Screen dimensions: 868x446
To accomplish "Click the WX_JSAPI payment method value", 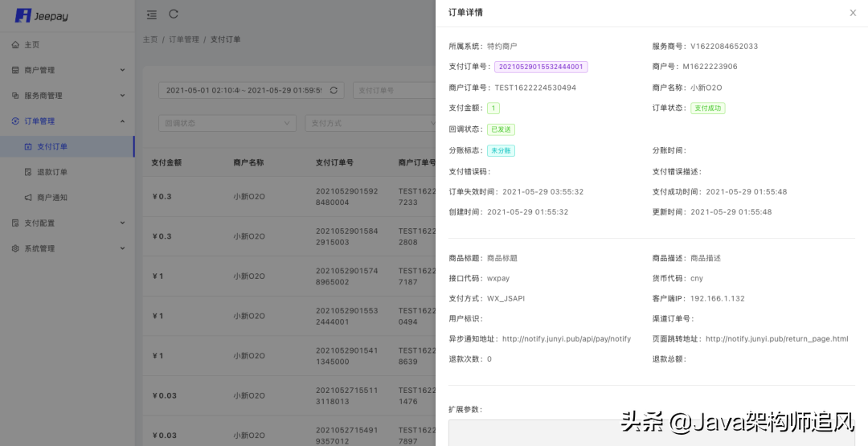I will (x=506, y=298).
